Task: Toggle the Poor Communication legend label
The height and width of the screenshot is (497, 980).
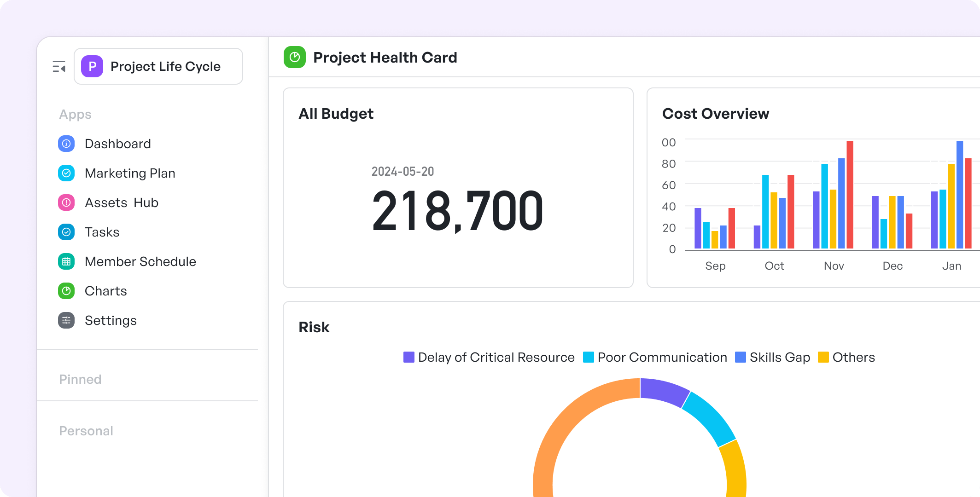Action: (x=662, y=357)
